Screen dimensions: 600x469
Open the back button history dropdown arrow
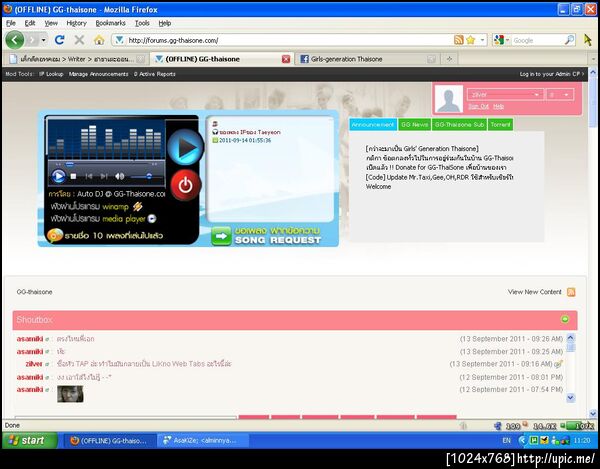coord(44,40)
